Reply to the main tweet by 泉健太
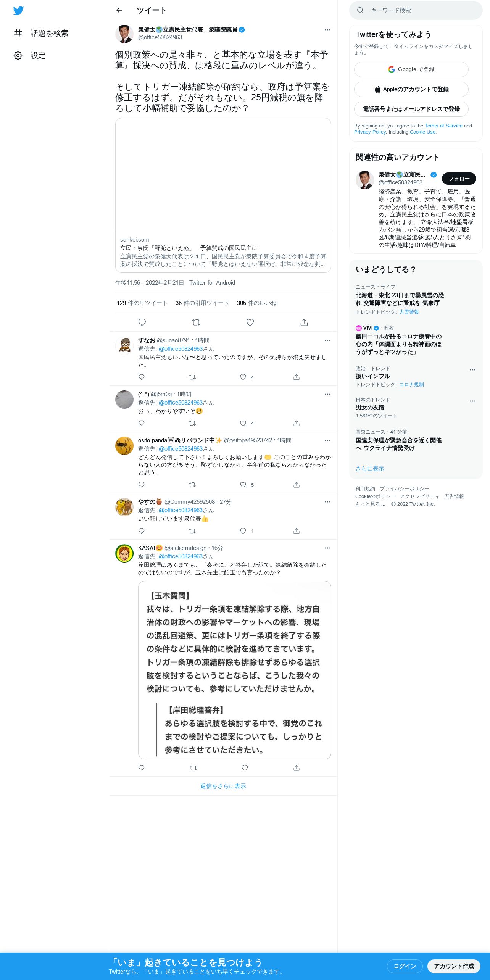Screen dimensions: 490x980 point(142,322)
